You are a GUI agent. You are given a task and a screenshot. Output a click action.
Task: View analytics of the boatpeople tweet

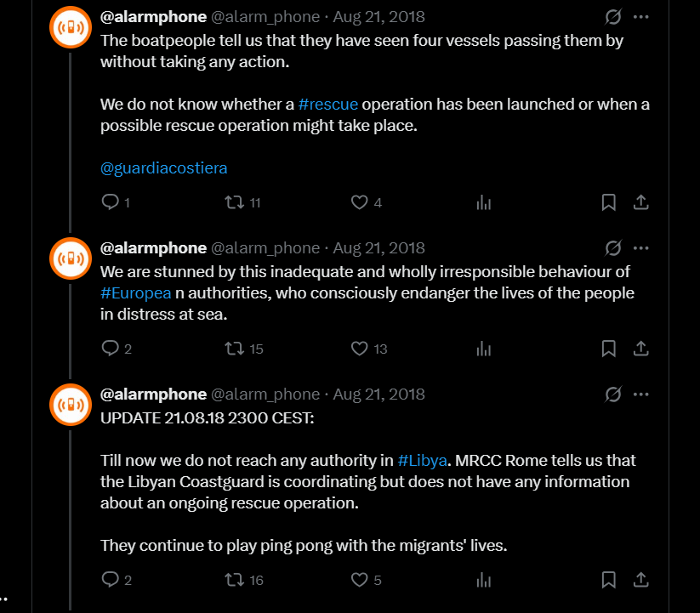pyautogui.click(x=484, y=202)
